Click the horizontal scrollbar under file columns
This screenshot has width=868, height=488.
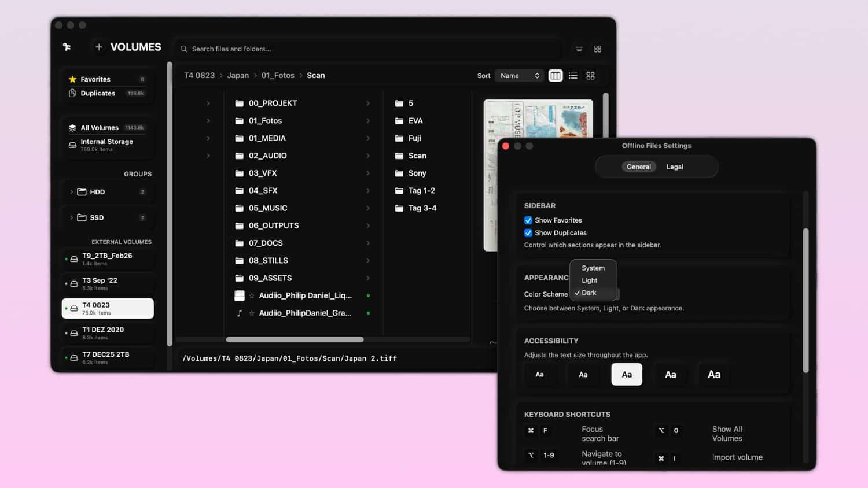coord(295,340)
